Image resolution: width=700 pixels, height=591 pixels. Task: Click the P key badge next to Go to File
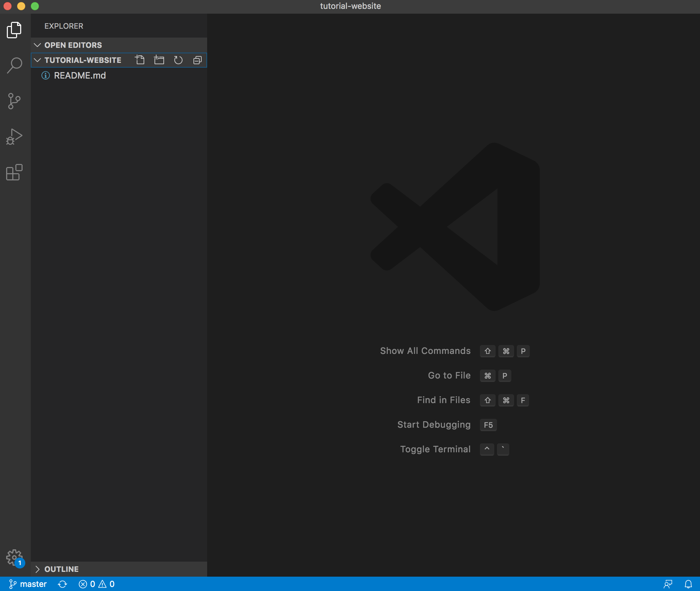point(505,376)
